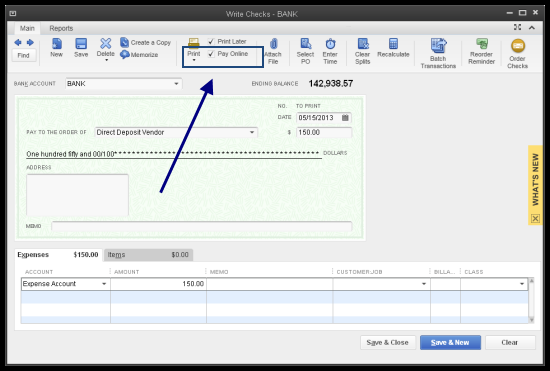This screenshot has width=550, height=371.
Task: Click the Enter Time stopwatch icon
Action: pos(330,44)
